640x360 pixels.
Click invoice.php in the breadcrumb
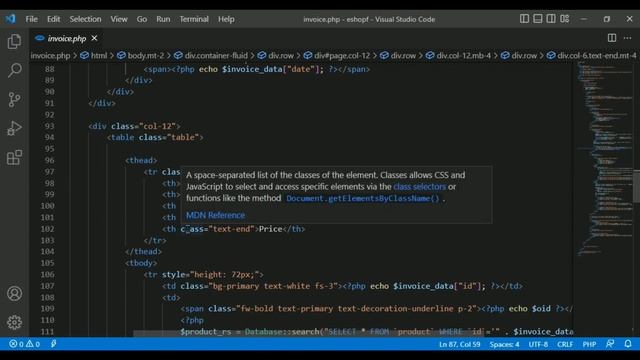coord(50,56)
